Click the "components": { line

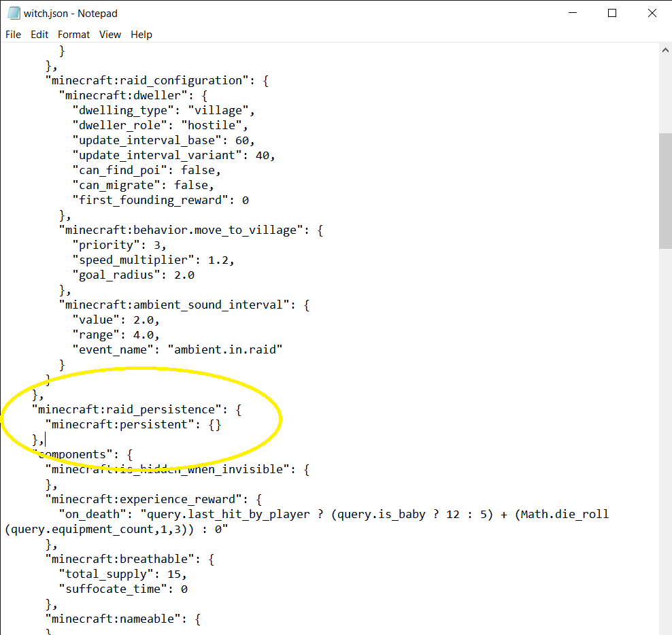[82, 455]
